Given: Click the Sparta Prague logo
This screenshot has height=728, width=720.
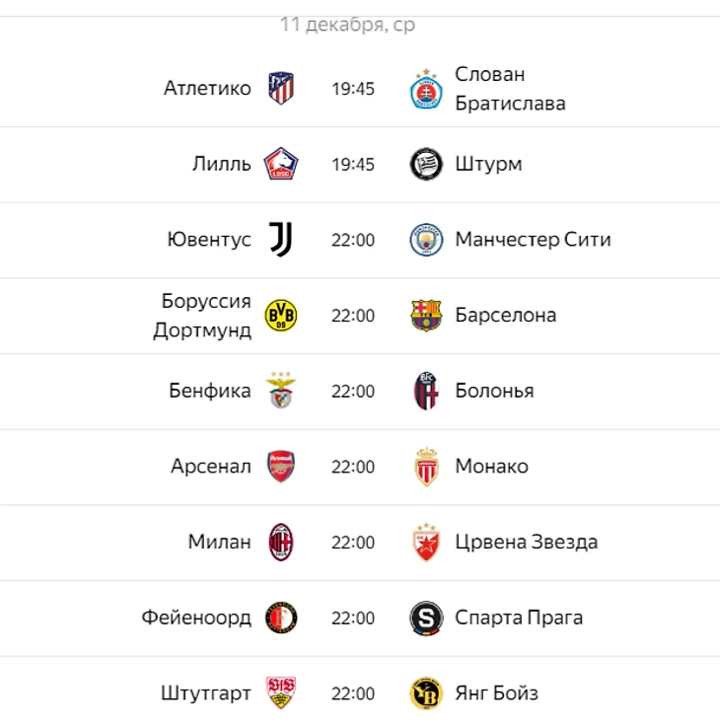Looking at the screenshot, I should (426, 619).
